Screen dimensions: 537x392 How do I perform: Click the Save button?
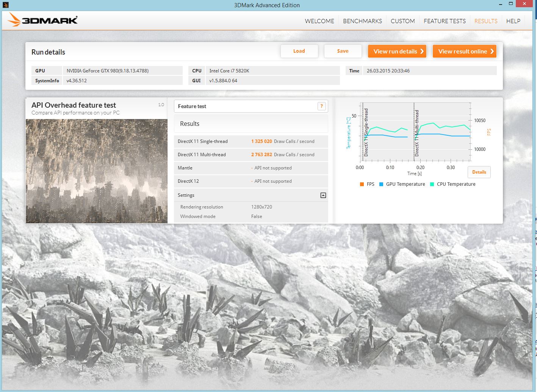[x=343, y=51]
